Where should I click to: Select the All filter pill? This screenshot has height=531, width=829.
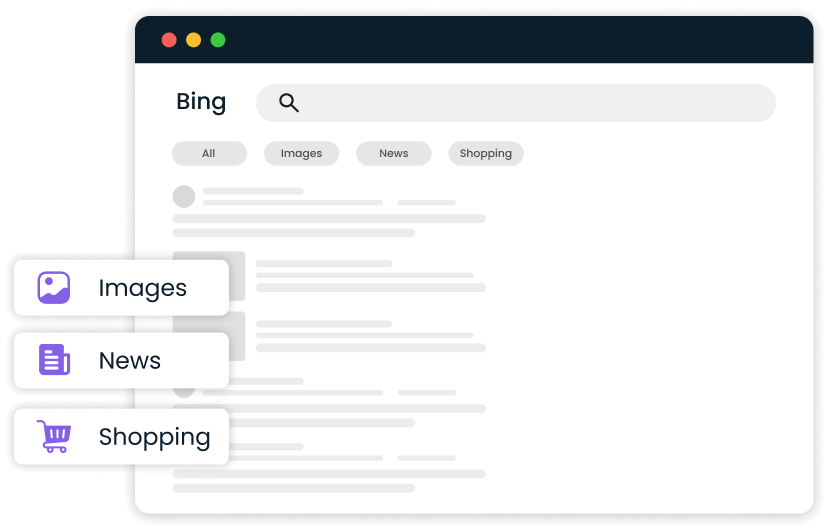pos(209,153)
